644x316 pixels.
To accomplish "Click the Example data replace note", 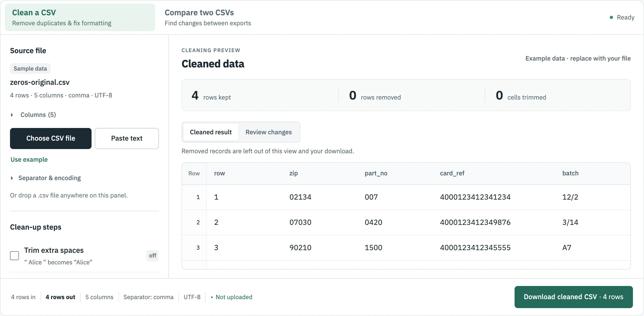I will click(578, 58).
